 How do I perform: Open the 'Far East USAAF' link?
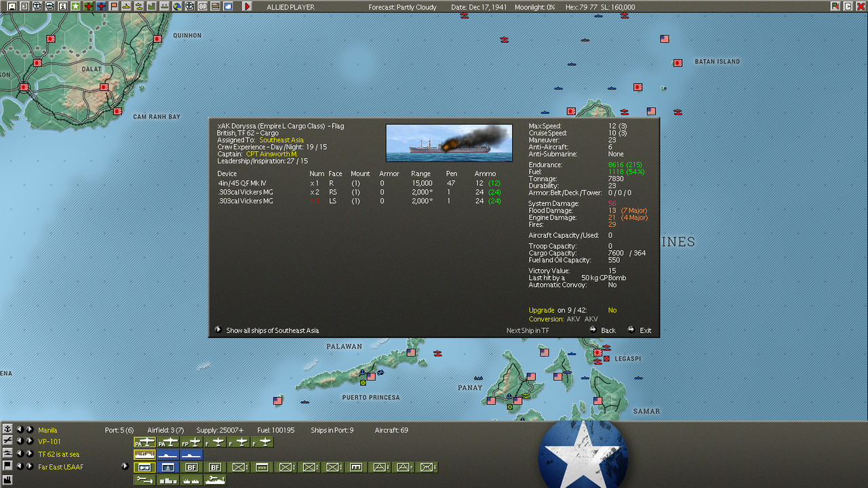[x=60, y=466]
